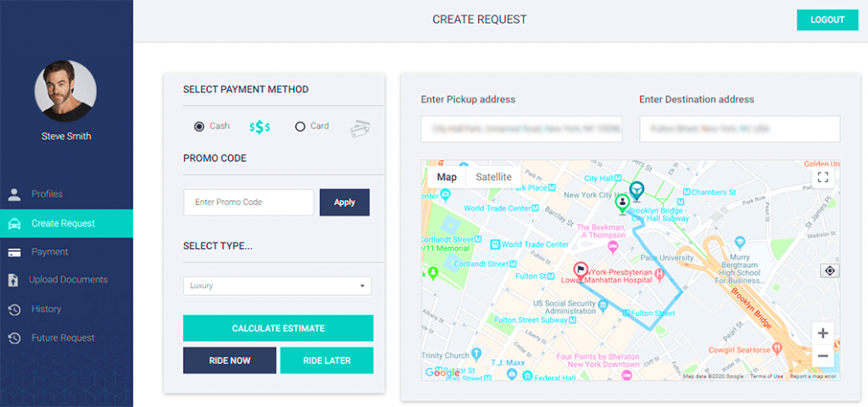Click World Trade Center station label

click(535, 245)
